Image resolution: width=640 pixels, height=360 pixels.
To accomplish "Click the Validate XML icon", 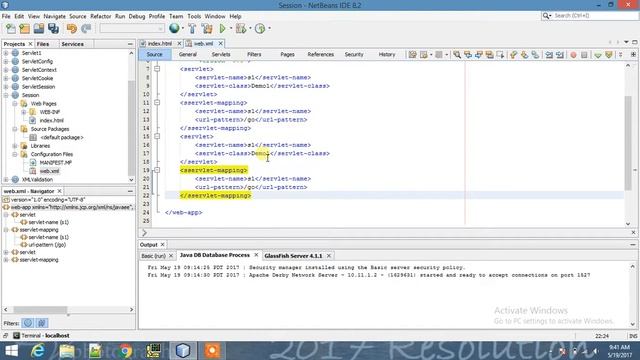I will pyautogui.click(x=609, y=55).
